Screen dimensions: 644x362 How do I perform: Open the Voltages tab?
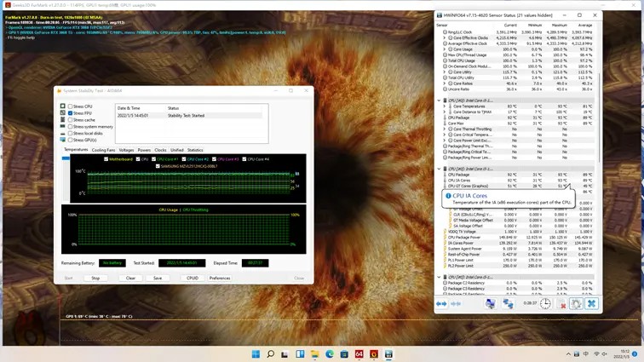126,150
